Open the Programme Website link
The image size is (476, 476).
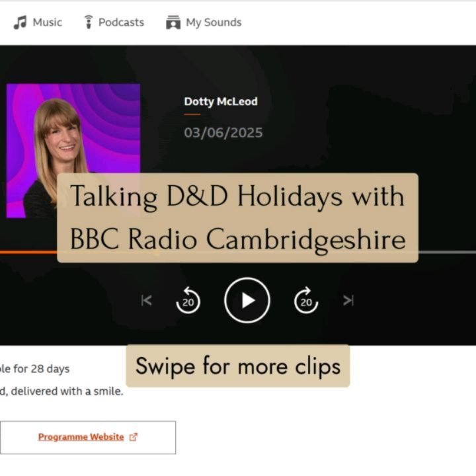click(x=88, y=438)
